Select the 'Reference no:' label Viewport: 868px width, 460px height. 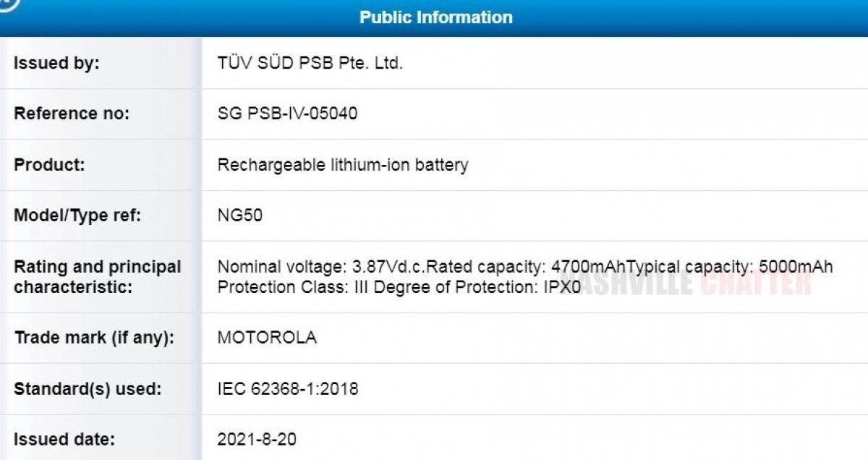(x=72, y=114)
